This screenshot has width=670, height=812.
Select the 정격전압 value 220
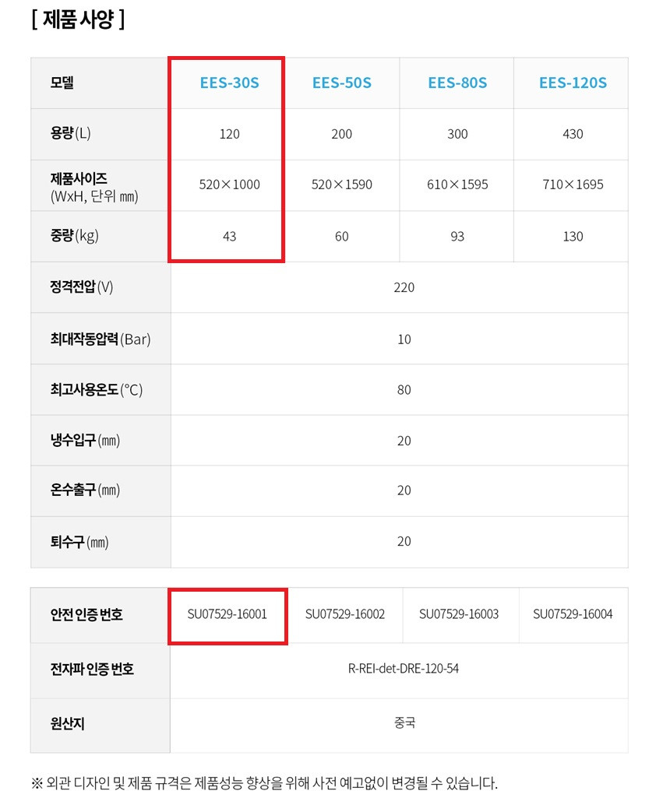pyautogui.click(x=404, y=287)
